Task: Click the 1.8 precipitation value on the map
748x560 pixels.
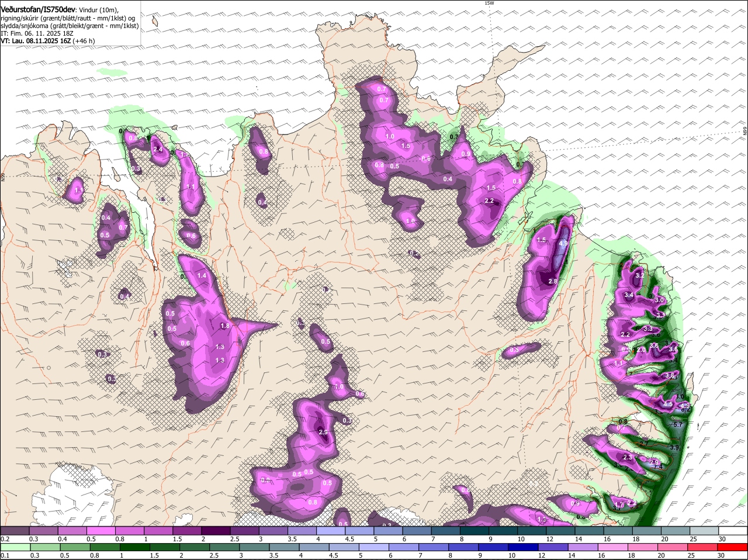Action: [224, 326]
